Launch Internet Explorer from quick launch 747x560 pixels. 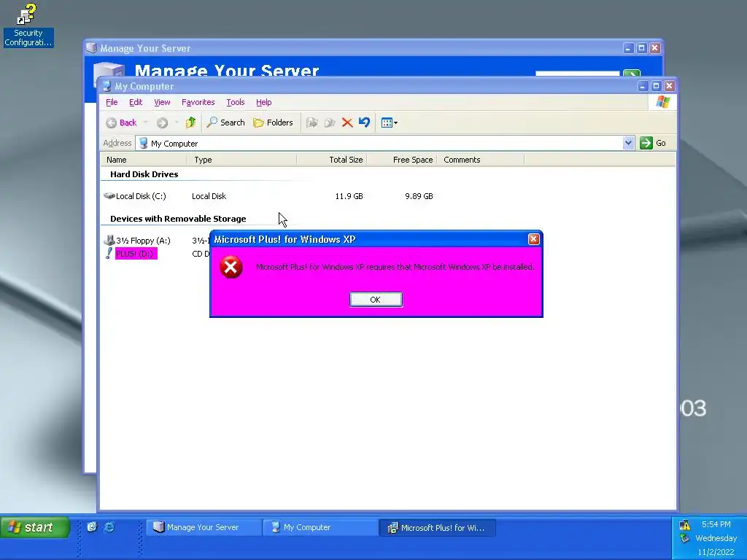click(x=109, y=526)
